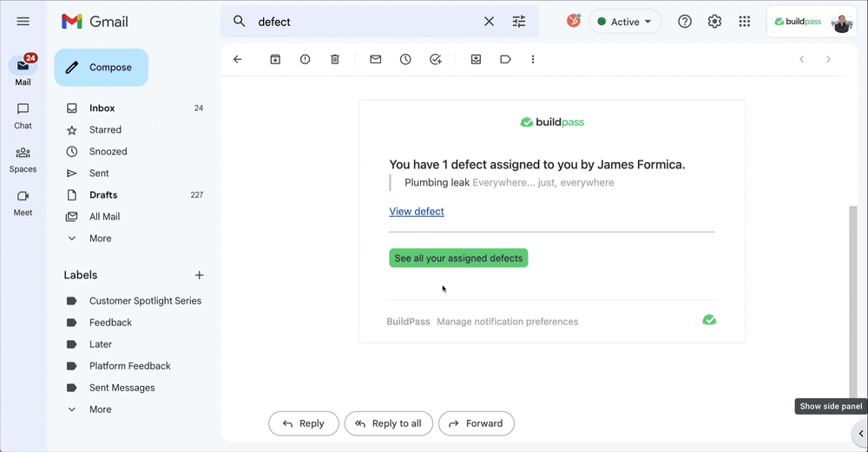Open the Labels tag icon in the toolbar

[505, 59]
